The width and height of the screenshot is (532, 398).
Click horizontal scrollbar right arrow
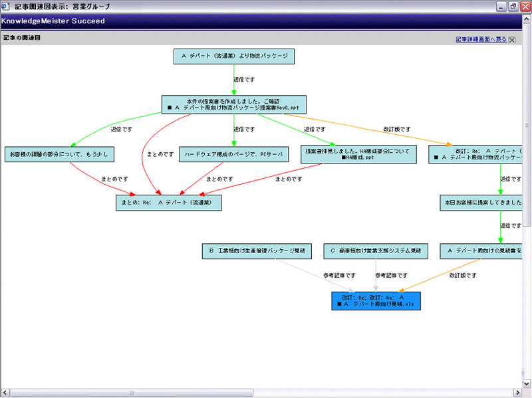[518, 393]
